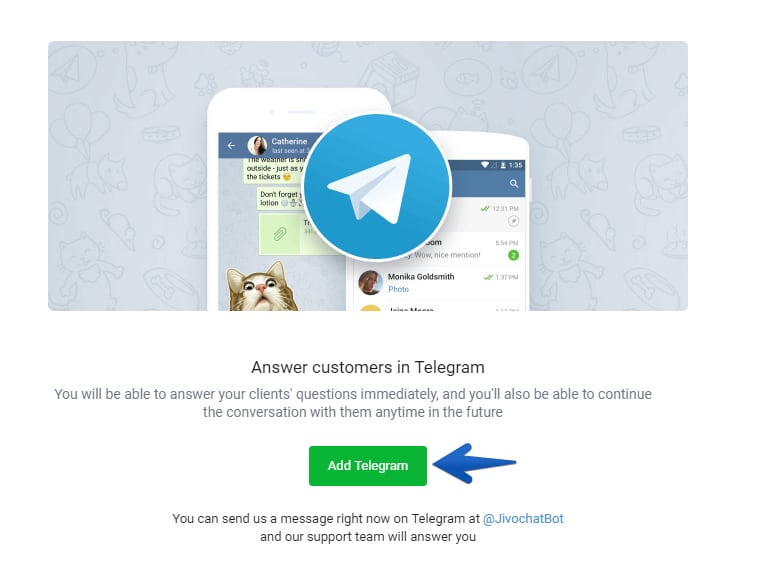This screenshot has width=757, height=585.
Task: Open the Monika Goldsmith conversation
Action: coord(438,282)
